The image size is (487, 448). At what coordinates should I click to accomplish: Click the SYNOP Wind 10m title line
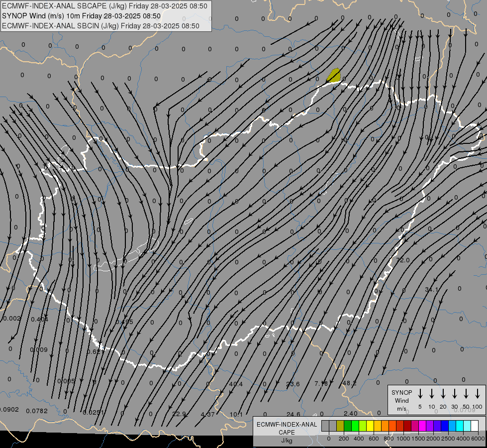(81, 16)
